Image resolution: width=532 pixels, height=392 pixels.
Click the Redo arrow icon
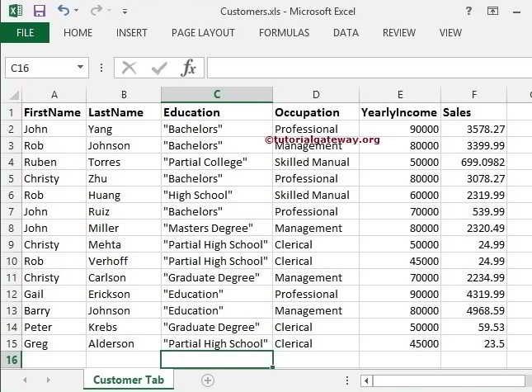[x=97, y=11]
